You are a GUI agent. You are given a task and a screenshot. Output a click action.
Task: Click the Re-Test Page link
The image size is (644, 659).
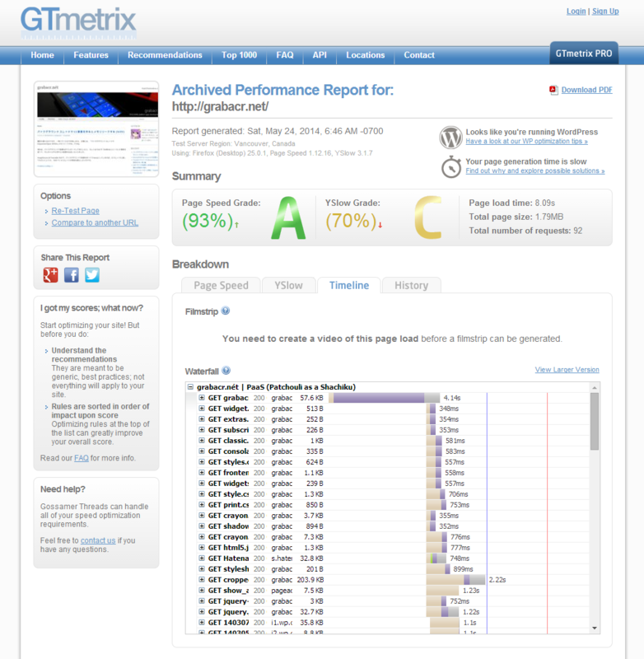point(76,211)
